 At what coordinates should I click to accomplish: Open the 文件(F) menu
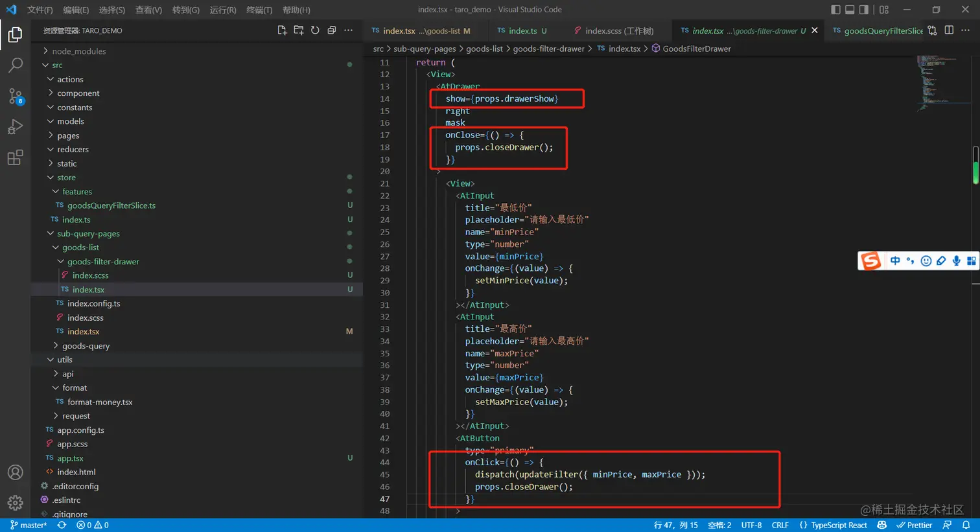40,10
